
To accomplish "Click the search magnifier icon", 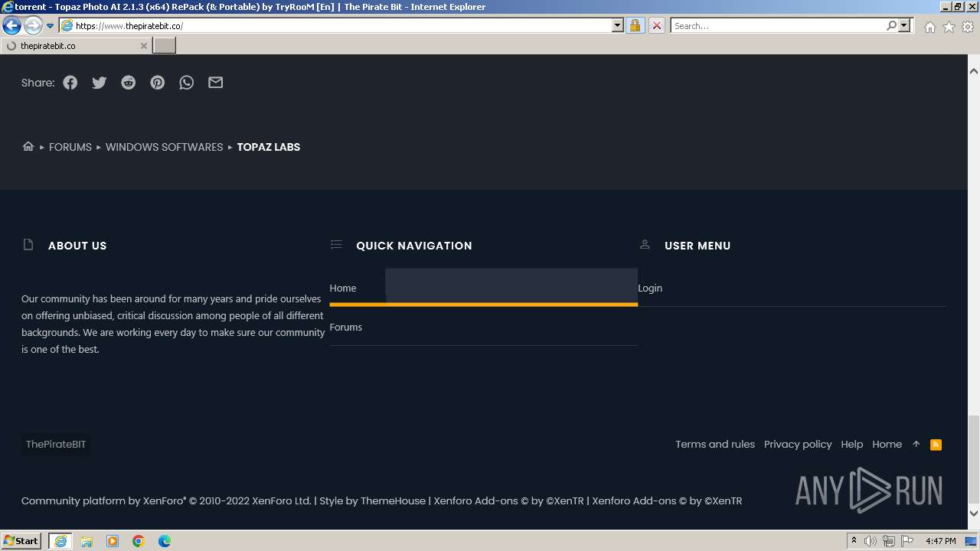I will [x=891, y=25].
